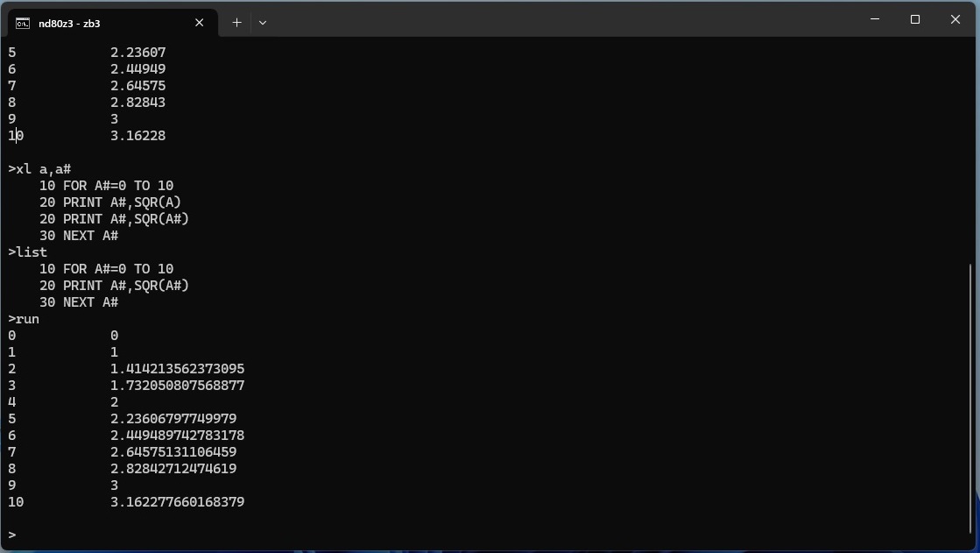Expand the new tab profile dropdown

point(263,23)
